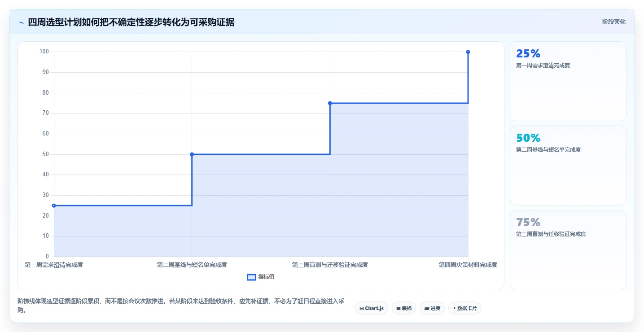This screenshot has width=644, height=332.
Task: Click the chart title 四周选型计划 heading
Action: (x=131, y=22)
